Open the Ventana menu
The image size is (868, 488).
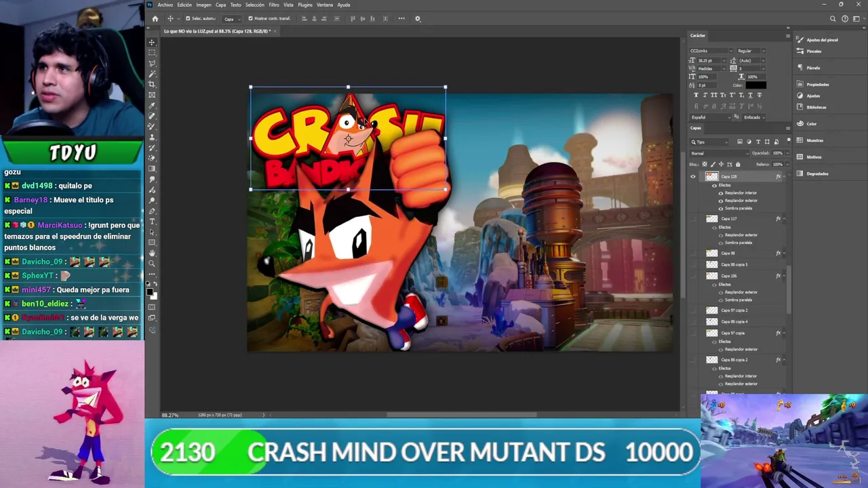325,5
